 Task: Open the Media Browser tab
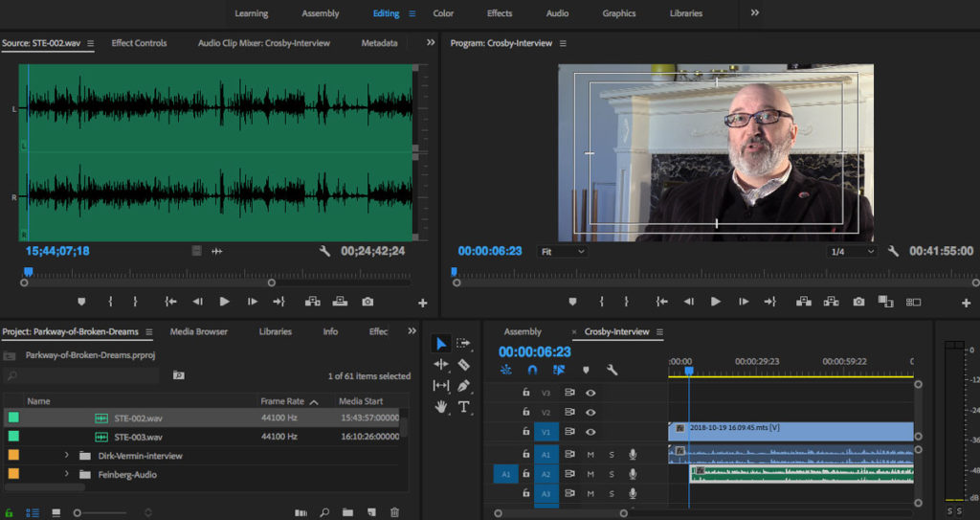199,331
